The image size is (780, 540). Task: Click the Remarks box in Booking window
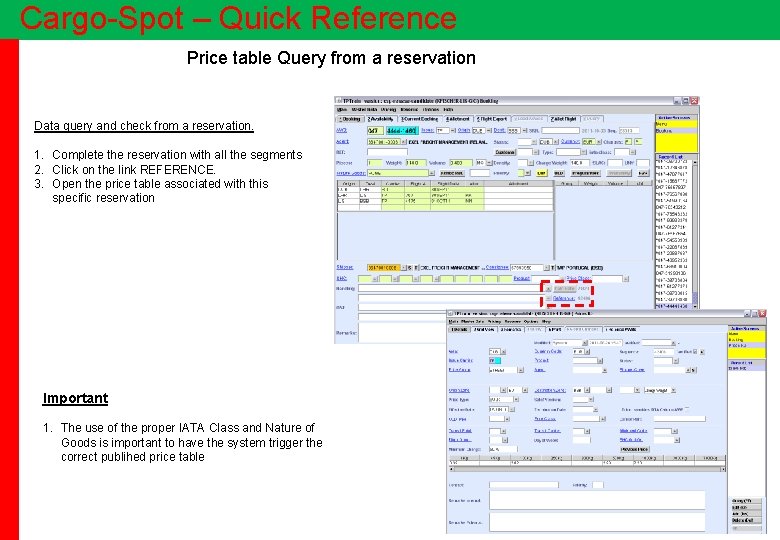tap(402, 333)
